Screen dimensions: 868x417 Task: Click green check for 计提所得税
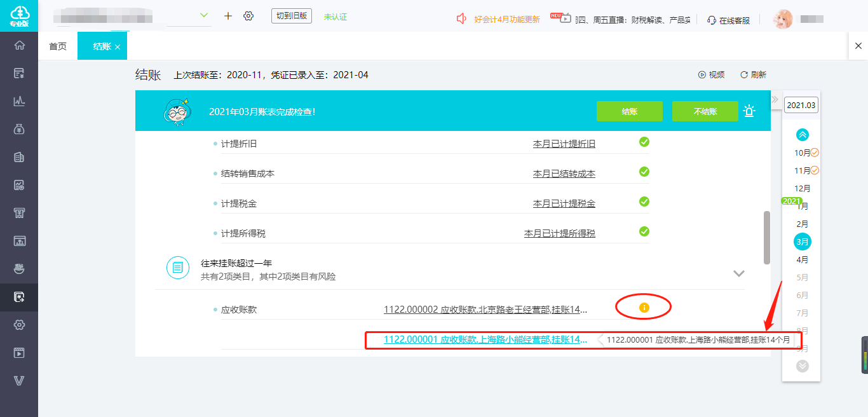tap(644, 231)
